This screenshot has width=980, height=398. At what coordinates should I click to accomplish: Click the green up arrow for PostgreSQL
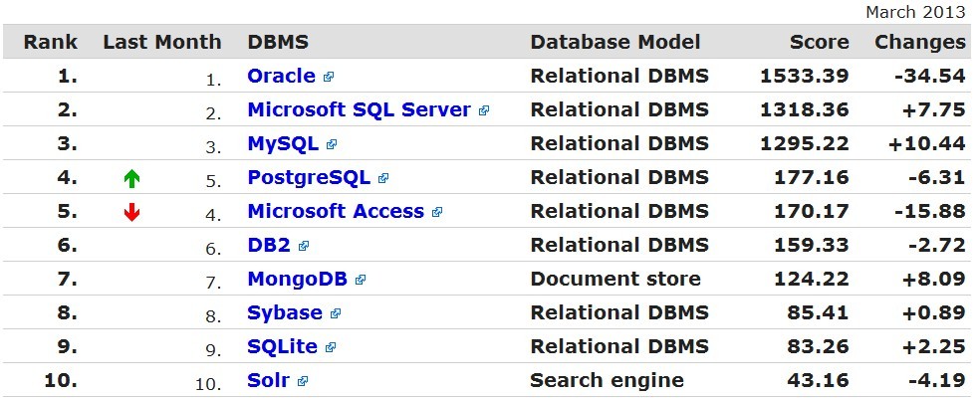(x=131, y=179)
